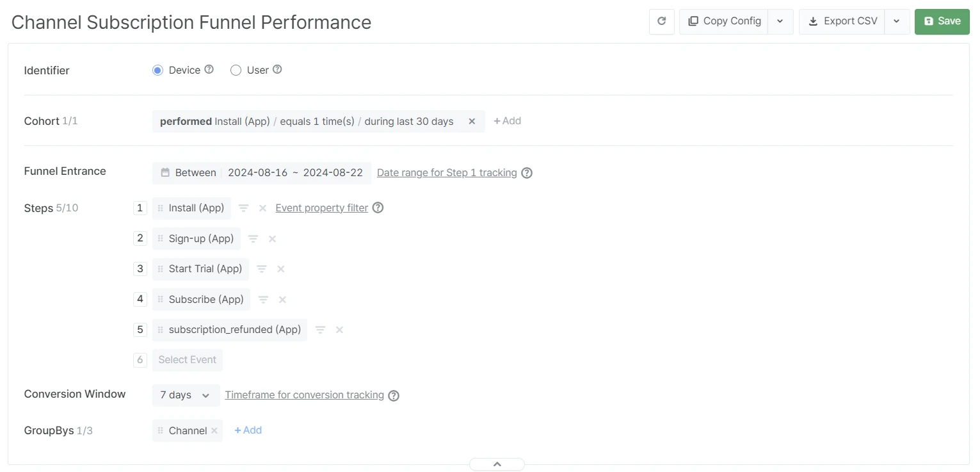The image size is (980, 472).
Task: Click the help icon beside Event property filter
Action: tap(378, 208)
